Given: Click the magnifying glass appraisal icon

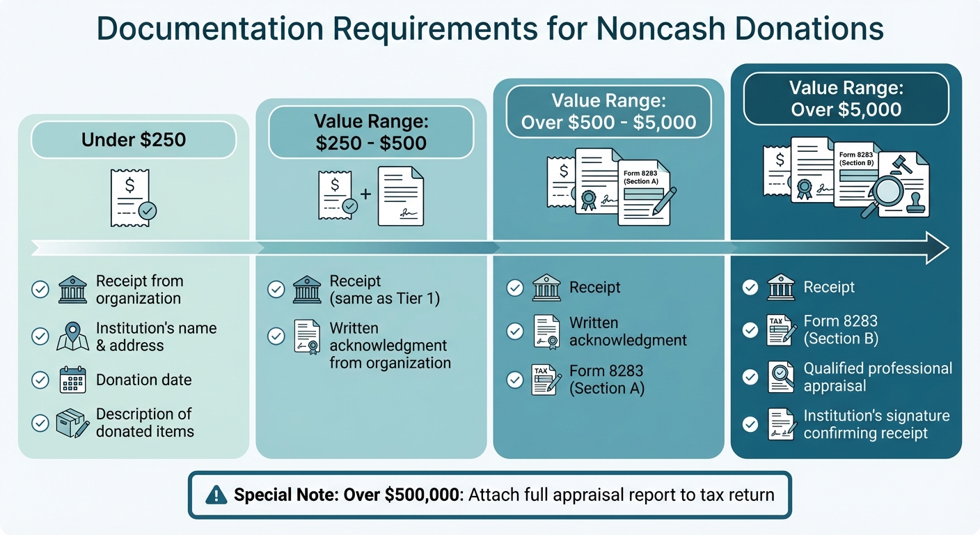Looking at the screenshot, I should tap(781, 377).
